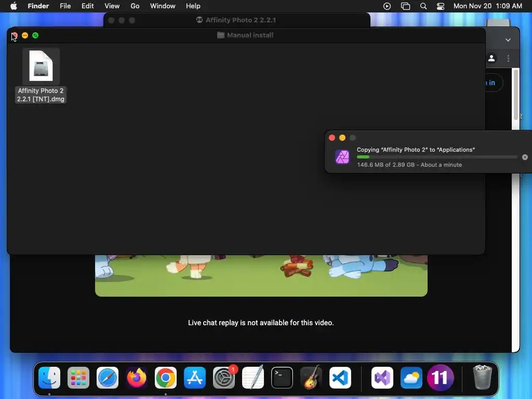Open App Store from the Dock

[x=195, y=377]
